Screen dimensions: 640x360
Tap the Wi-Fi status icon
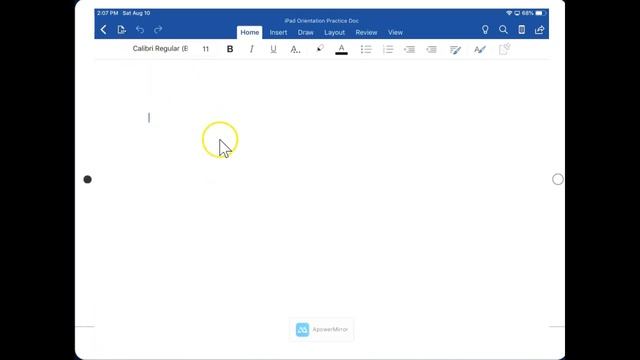pyautogui.click(x=509, y=13)
